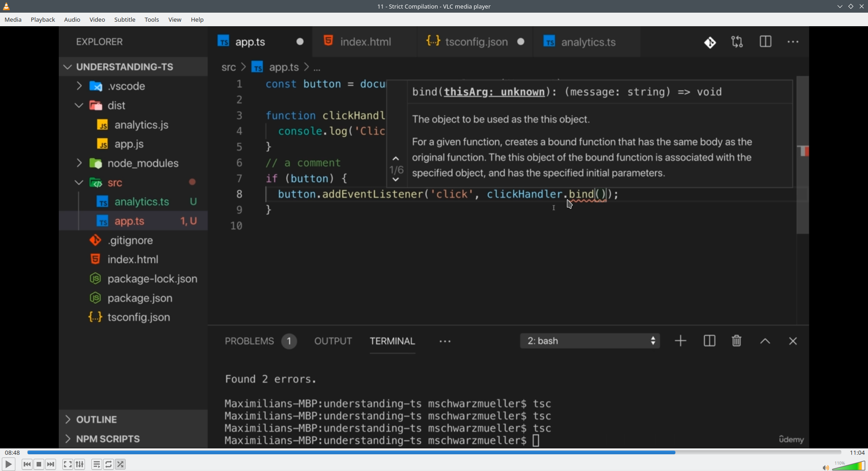Switch to the analytics.ts editor tab

[x=587, y=42]
